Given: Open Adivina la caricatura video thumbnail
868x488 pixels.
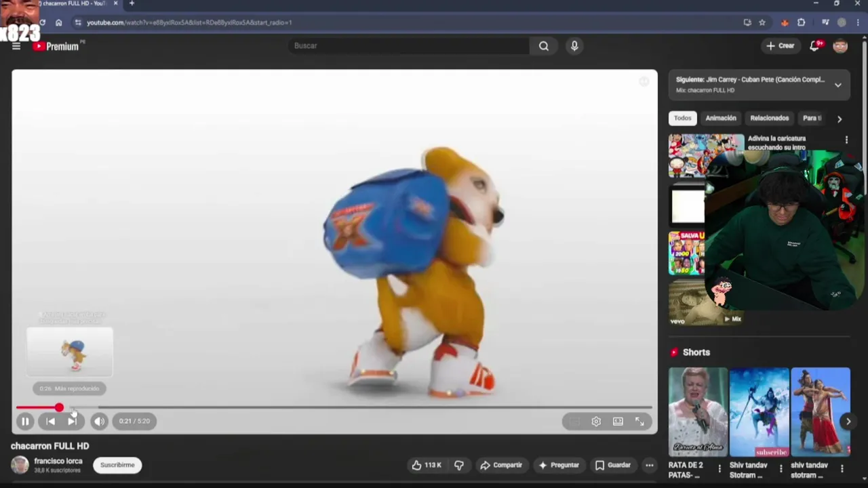Looking at the screenshot, I should [706, 155].
